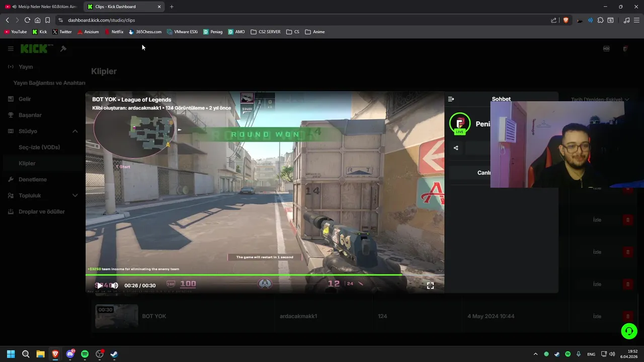Open the Anizium bookmark
The height and width of the screenshot is (362, 644).
coord(88,32)
